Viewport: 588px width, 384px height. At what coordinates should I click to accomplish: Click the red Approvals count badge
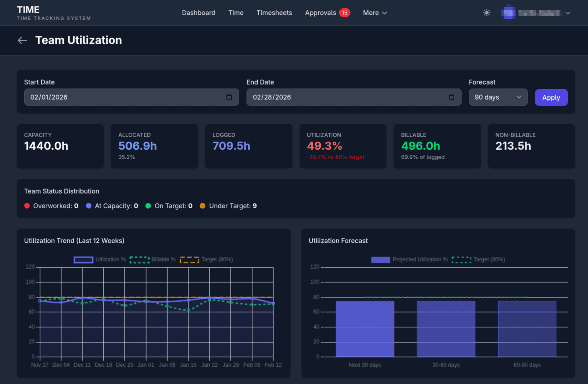click(x=344, y=13)
